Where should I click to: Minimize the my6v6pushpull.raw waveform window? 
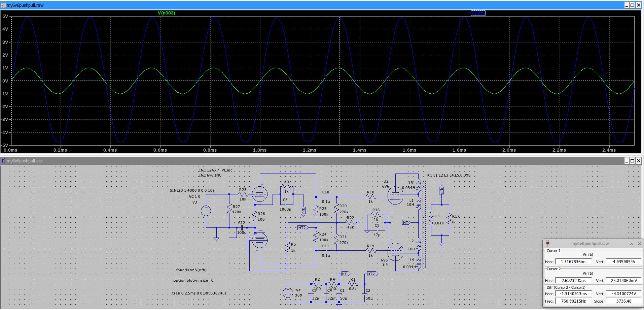[x=627, y=5]
